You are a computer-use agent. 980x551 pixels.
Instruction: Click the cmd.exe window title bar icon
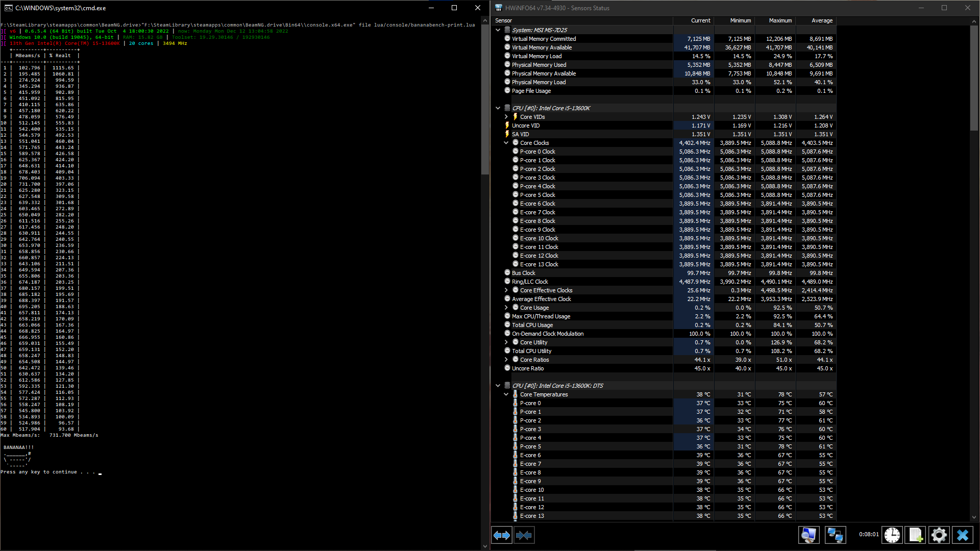[8, 8]
